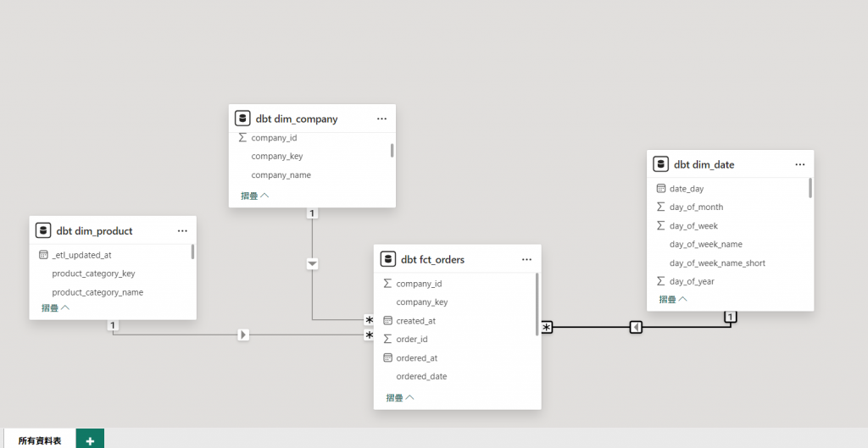Select the ordered_at field in fct_orders
Screen dimensions: 868x448
coord(416,358)
